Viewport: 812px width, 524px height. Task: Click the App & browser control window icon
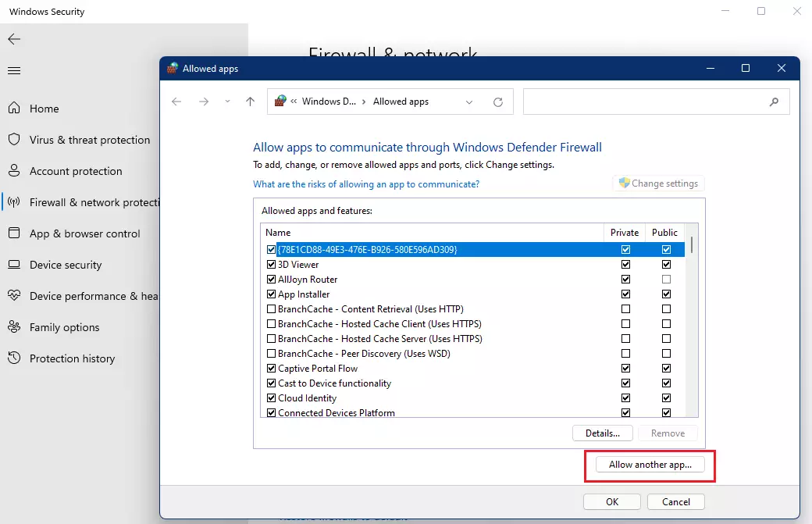coord(14,233)
